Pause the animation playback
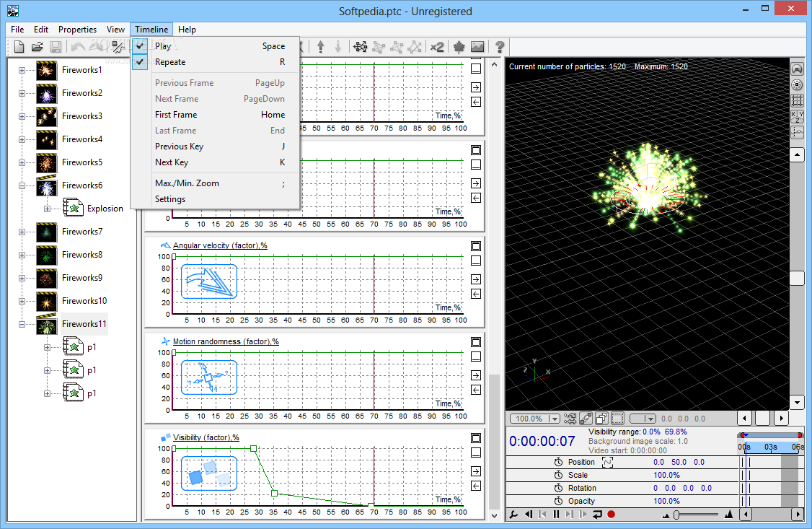The height and width of the screenshot is (529, 812). coord(556,515)
